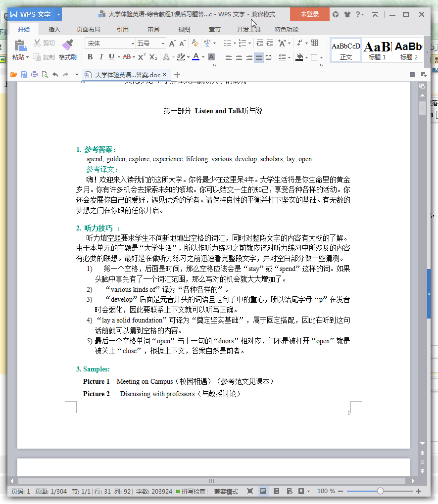
Task: Open the font name dropdown (宋体)
Action: (x=133, y=44)
